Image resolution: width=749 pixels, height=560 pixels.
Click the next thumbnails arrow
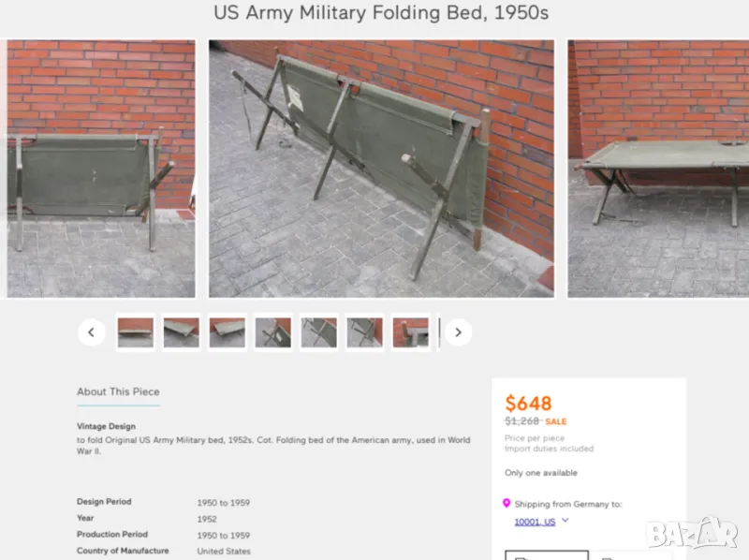pyautogui.click(x=458, y=332)
